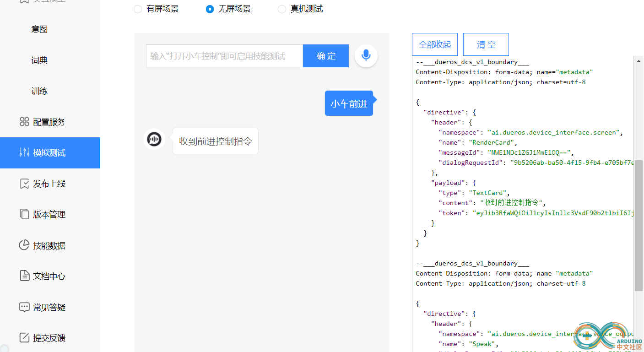Click the 配置服务 grid icon

pos(24,122)
